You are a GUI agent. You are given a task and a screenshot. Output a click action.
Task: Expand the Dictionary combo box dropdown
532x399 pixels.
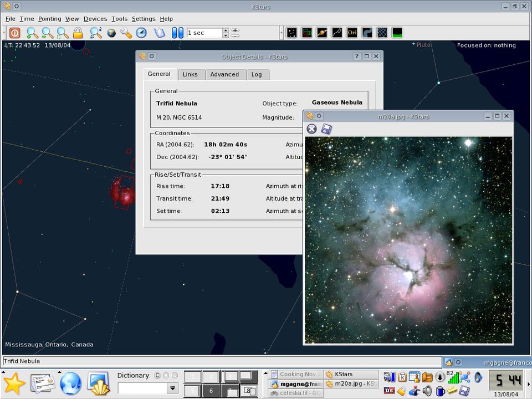coord(172,388)
